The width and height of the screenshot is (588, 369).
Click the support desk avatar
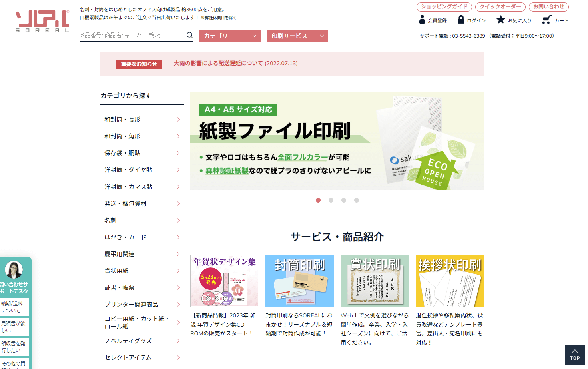tap(14, 270)
